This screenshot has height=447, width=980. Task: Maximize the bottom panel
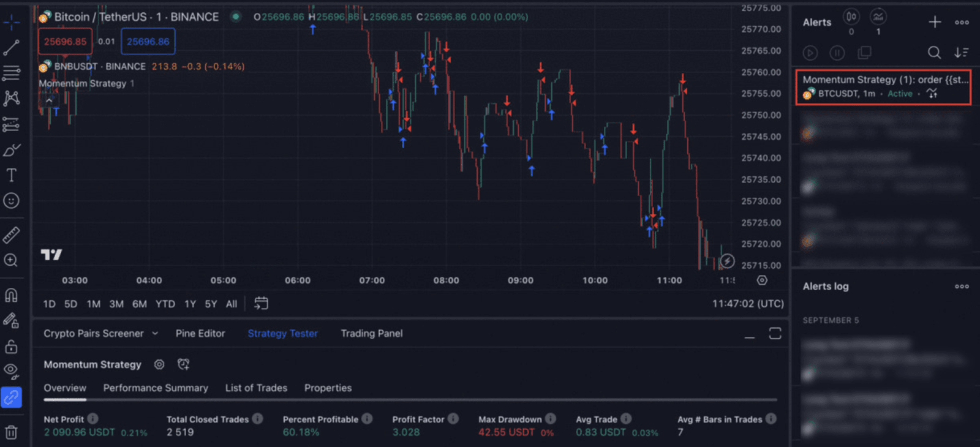point(775,333)
